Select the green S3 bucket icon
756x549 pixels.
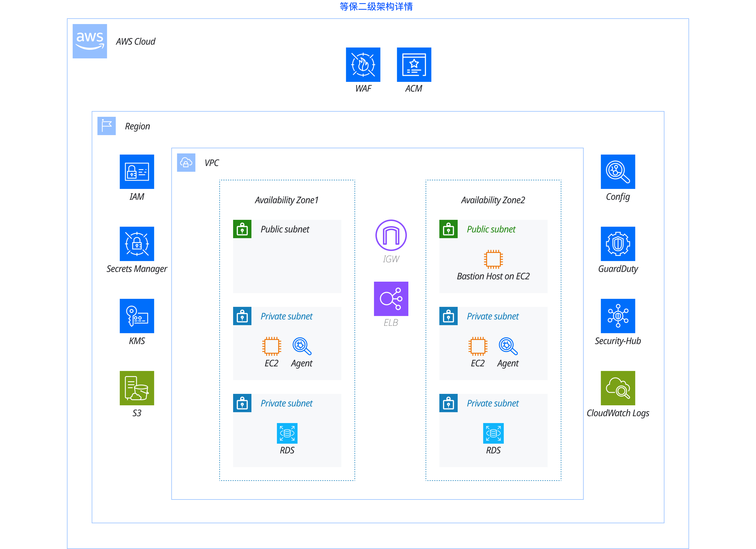137,388
